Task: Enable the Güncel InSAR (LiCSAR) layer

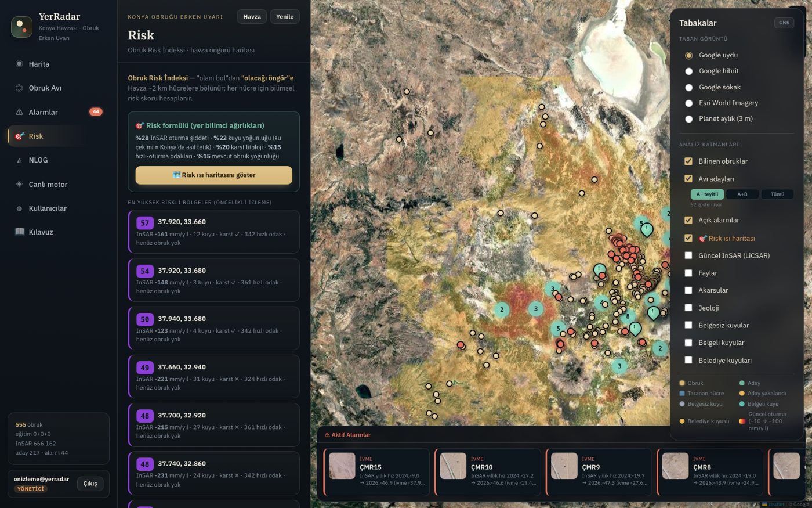Action: 688,255
